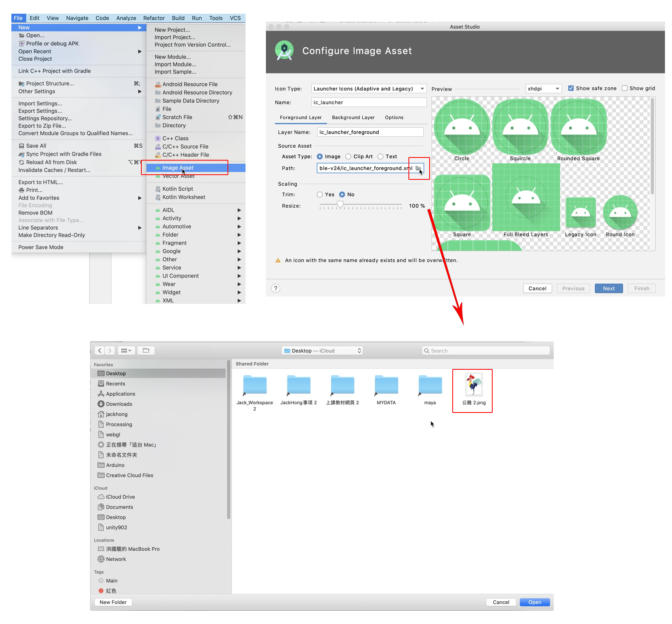
Task: Open Jack_Workspace 2 folder
Action: [255, 392]
